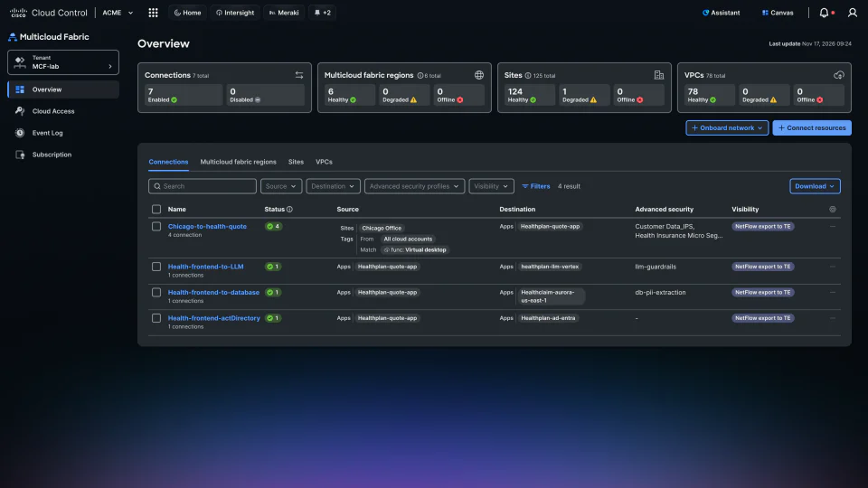Expand the Tenant MCF-lab selector
Viewport: 868px width, 488px height.
(63, 62)
